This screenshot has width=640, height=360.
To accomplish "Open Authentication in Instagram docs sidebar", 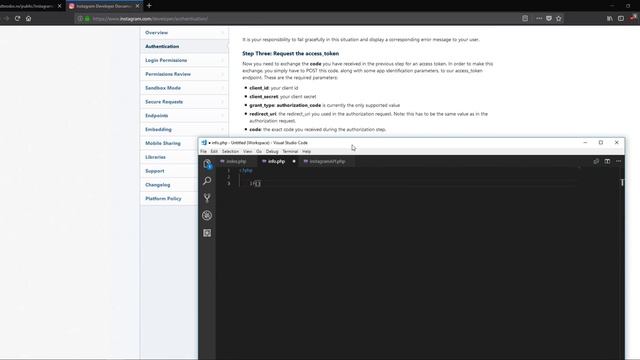I will [x=162, y=47].
